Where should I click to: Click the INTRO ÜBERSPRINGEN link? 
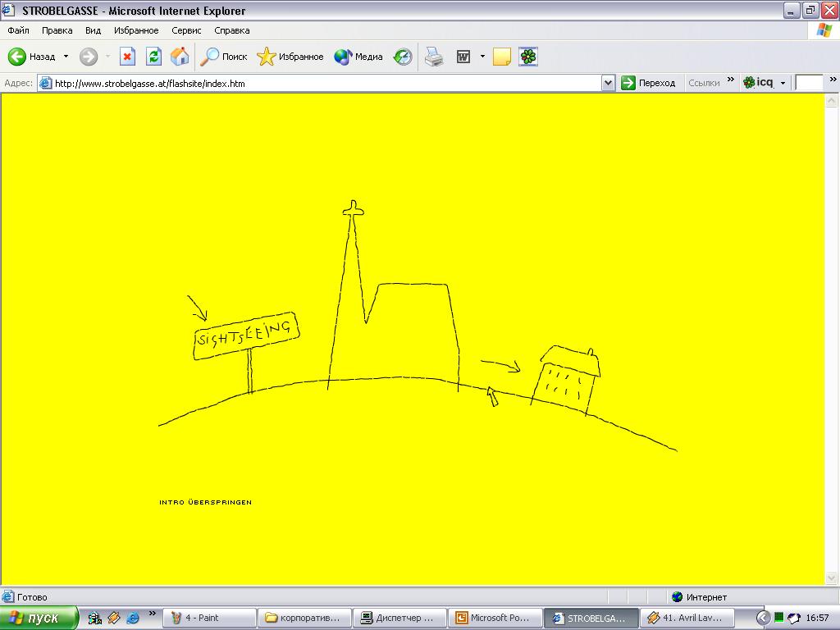[x=205, y=502]
